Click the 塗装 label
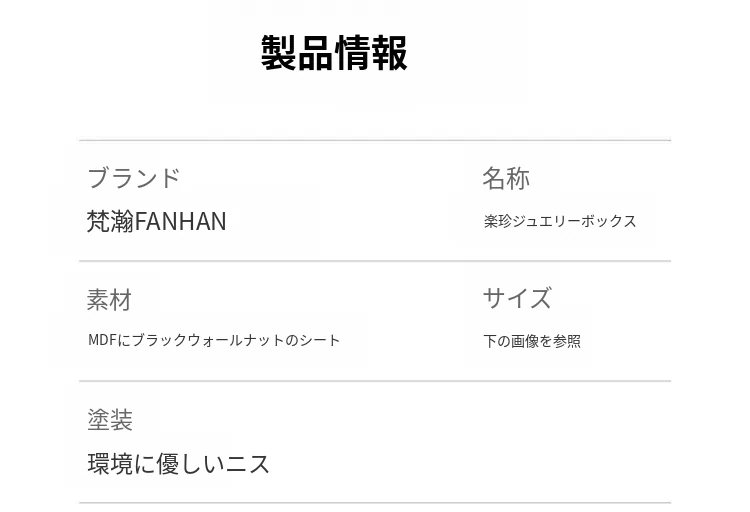750x512 pixels. pyautogui.click(x=110, y=420)
